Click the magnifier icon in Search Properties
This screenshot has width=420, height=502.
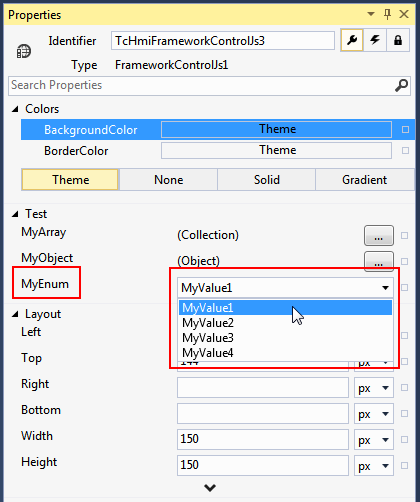pyautogui.click(x=401, y=85)
